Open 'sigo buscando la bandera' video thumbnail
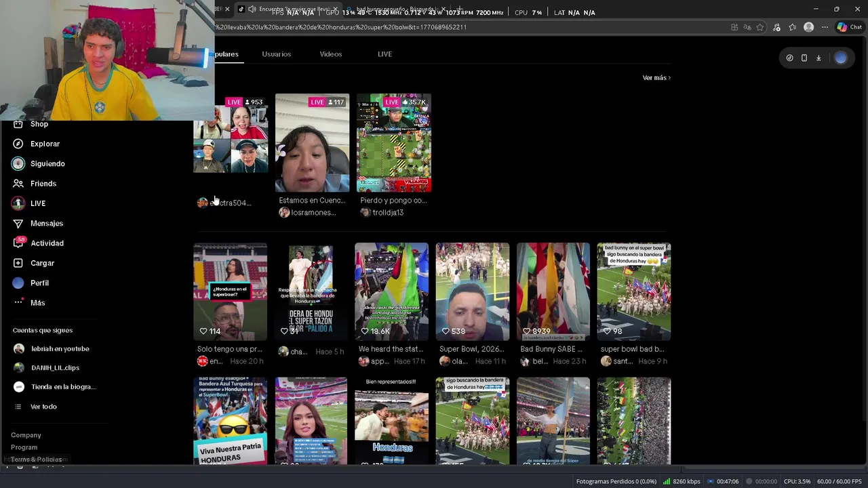 pos(472,421)
